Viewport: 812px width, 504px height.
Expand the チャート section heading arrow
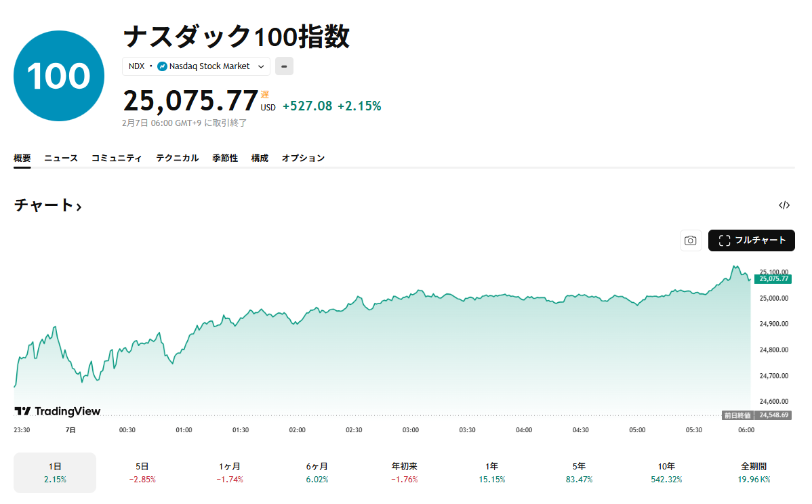[79, 206]
